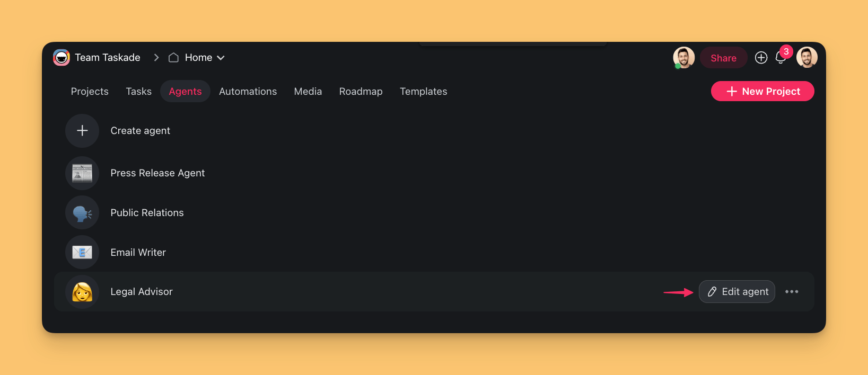This screenshot has height=375, width=868.
Task: Switch to the Projects tab
Action: (90, 92)
